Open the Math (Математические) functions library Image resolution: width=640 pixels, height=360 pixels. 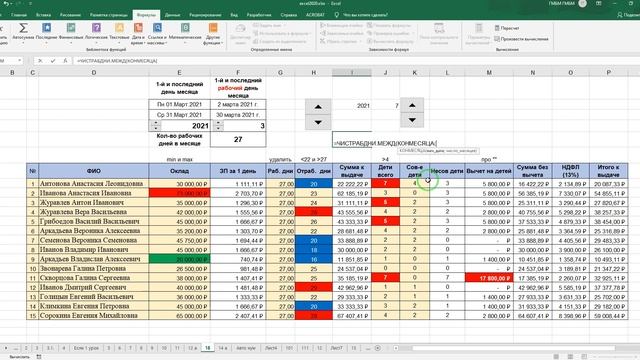tap(185, 32)
